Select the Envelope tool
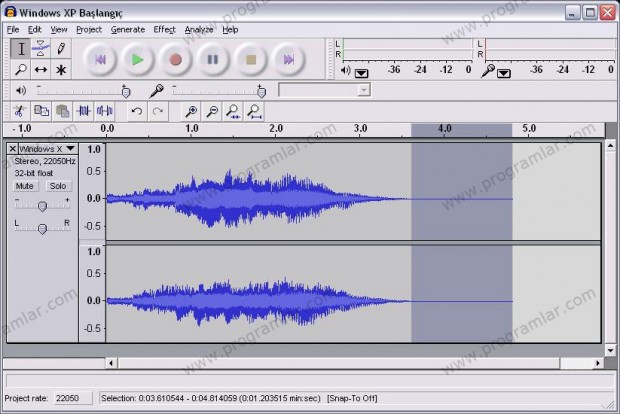620x414 pixels. click(x=41, y=49)
